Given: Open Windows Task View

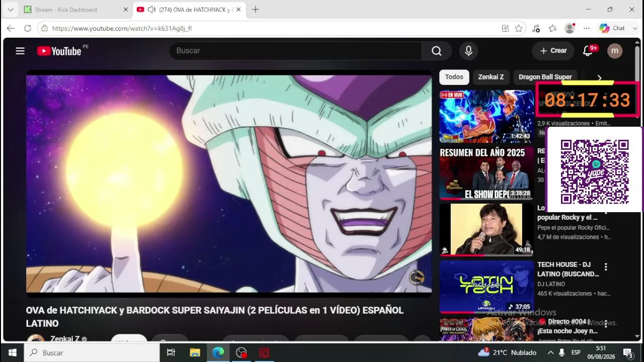Looking at the screenshot, I should coord(171,352).
